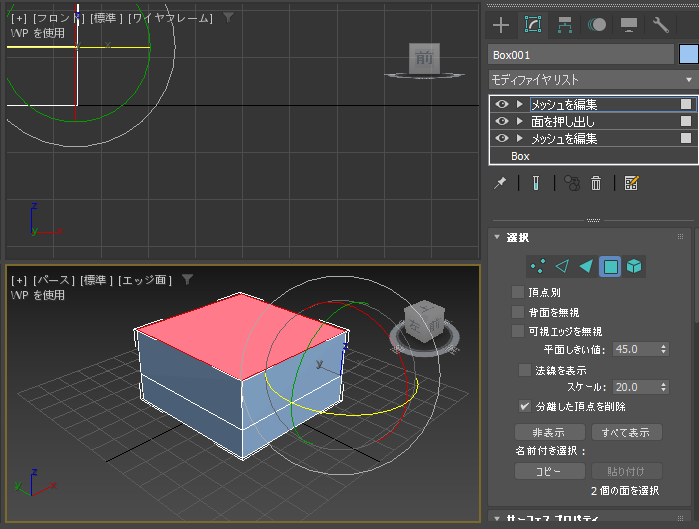
Task: Click square box right of 面を押し出し
Action: pyautogui.click(x=686, y=121)
